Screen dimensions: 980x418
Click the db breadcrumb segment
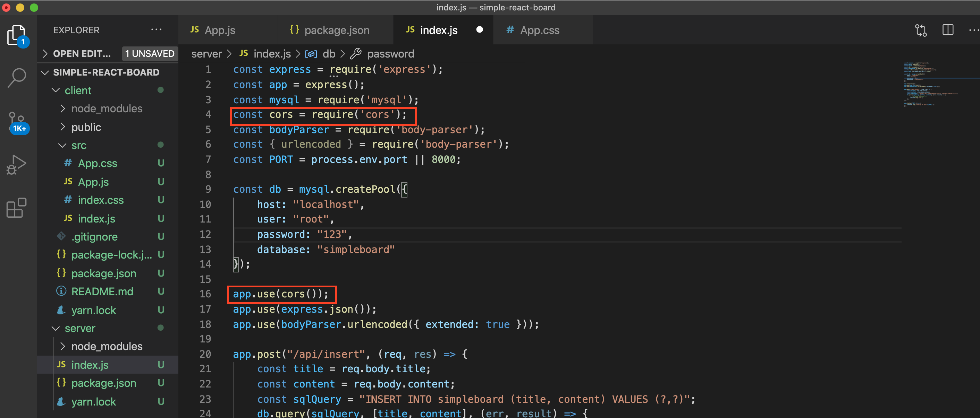coord(328,54)
